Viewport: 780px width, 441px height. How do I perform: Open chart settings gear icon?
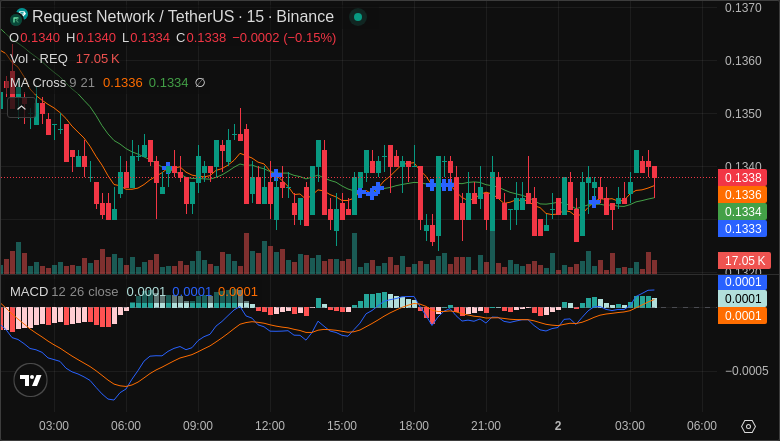pyautogui.click(x=748, y=426)
